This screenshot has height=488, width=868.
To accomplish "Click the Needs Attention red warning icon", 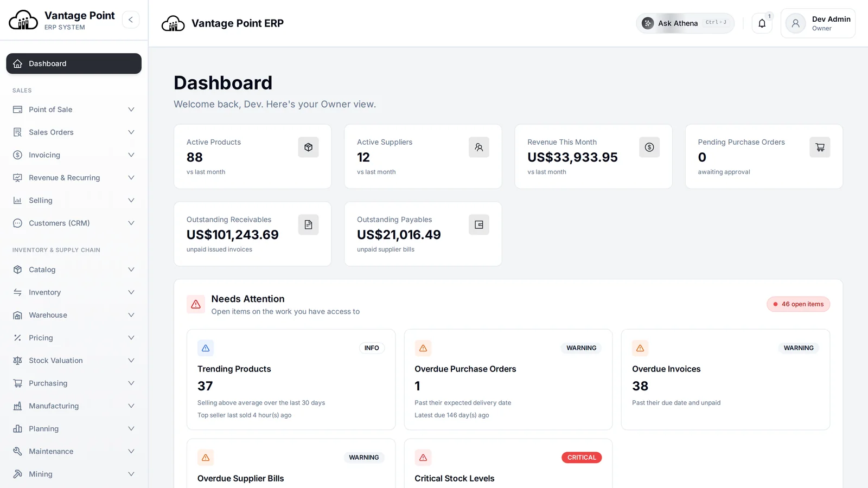I will pos(196,304).
